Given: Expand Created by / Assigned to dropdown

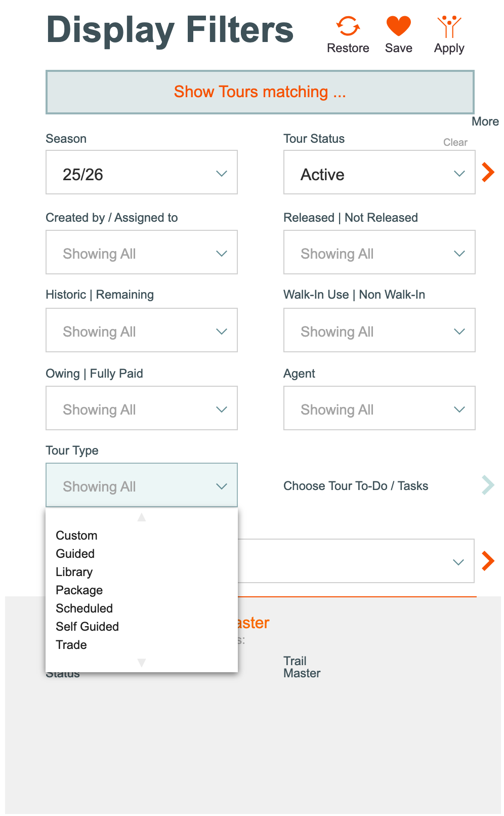Looking at the screenshot, I should [x=142, y=252].
